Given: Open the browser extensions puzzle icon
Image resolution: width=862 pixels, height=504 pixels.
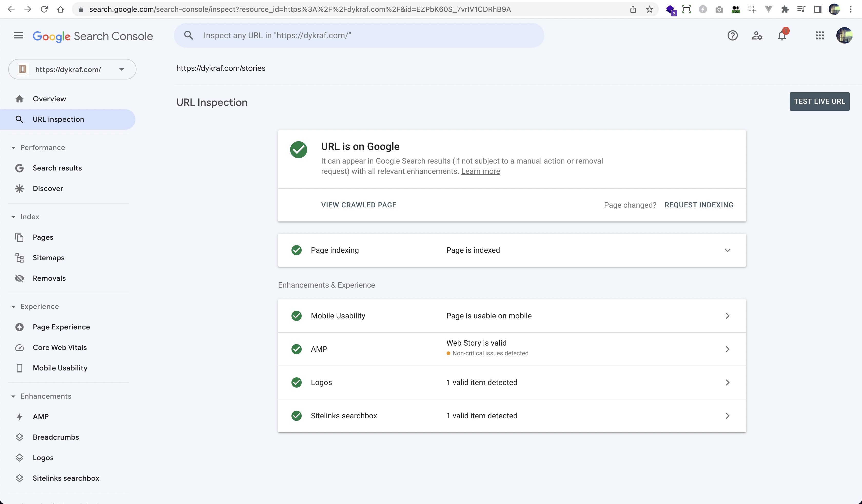Looking at the screenshot, I should [785, 9].
